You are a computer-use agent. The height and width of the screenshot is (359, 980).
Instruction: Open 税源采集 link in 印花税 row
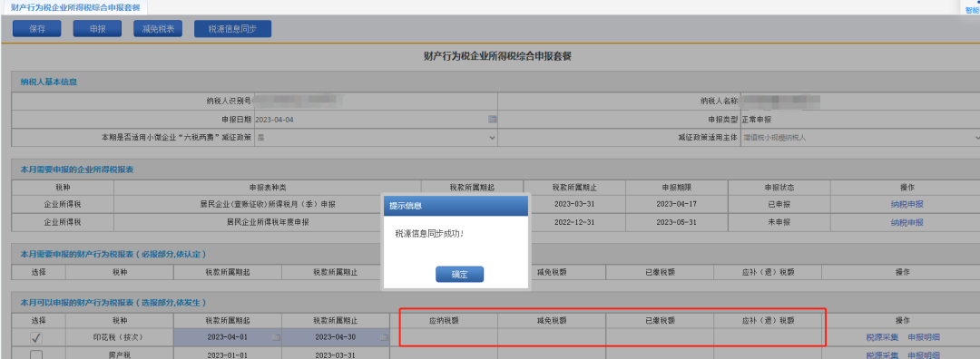(x=882, y=338)
